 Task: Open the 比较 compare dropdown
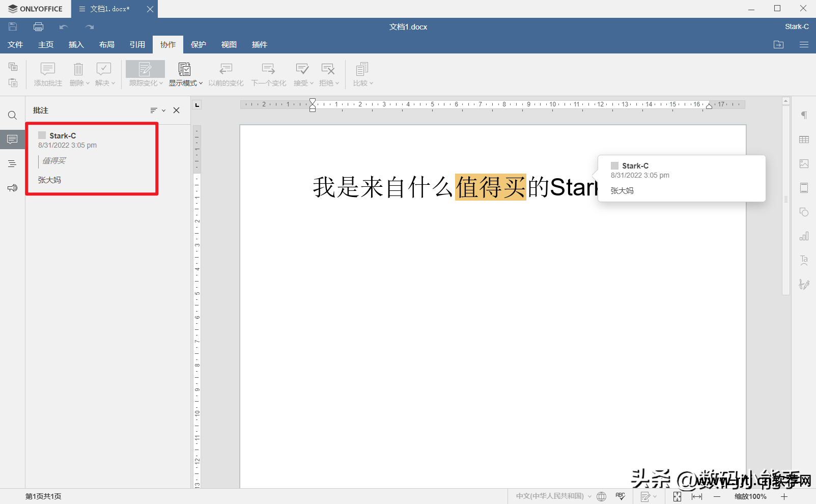point(363,74)
